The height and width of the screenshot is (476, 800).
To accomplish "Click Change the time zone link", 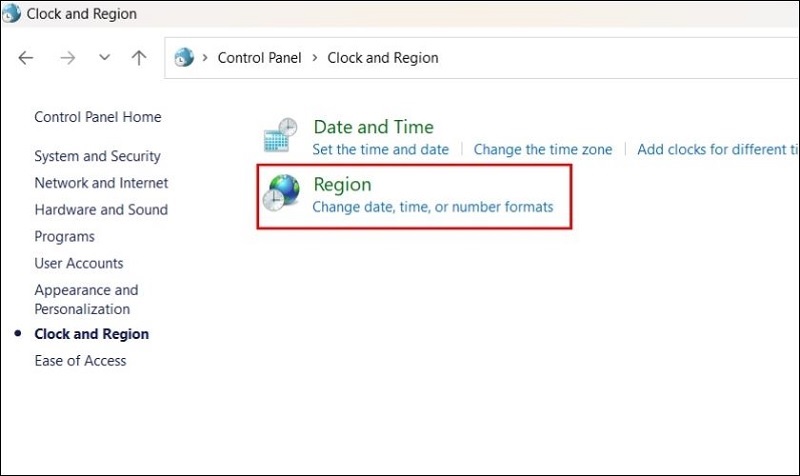I will coord(543,149).
